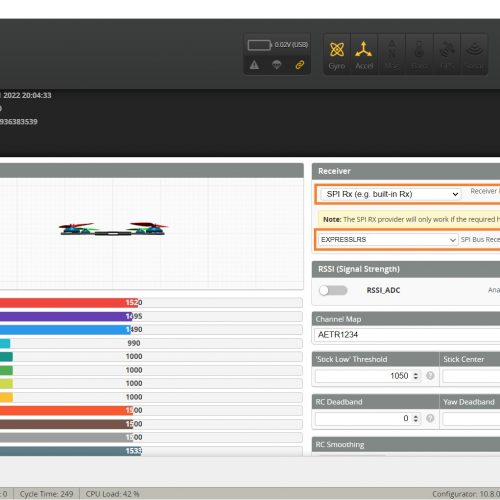Click the Baro sensor icon
500x500 pixels.
click(x=419, y=54)
